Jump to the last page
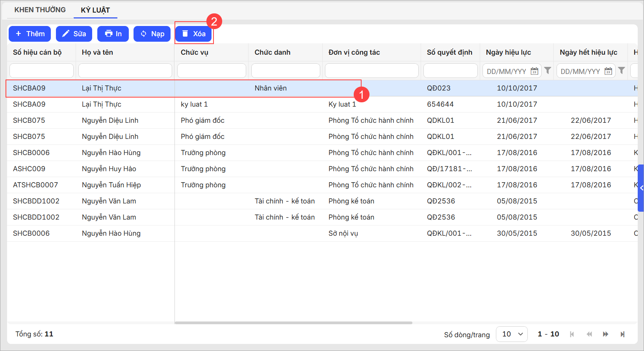 pos(622,334)
